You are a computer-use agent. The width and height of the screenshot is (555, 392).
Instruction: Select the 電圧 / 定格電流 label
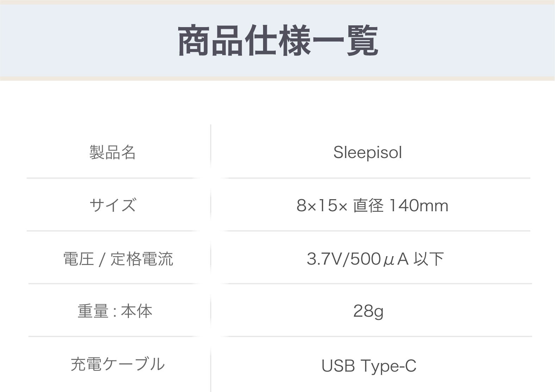(x=118, y=259)
